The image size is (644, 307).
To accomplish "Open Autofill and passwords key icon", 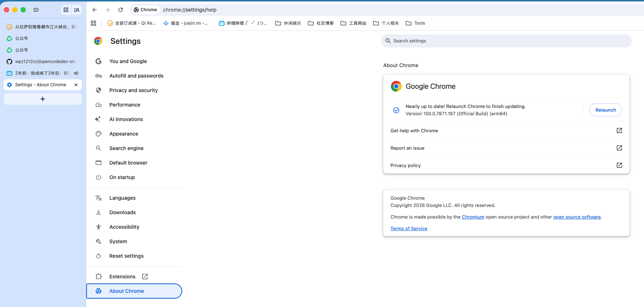I will (99, 76).
